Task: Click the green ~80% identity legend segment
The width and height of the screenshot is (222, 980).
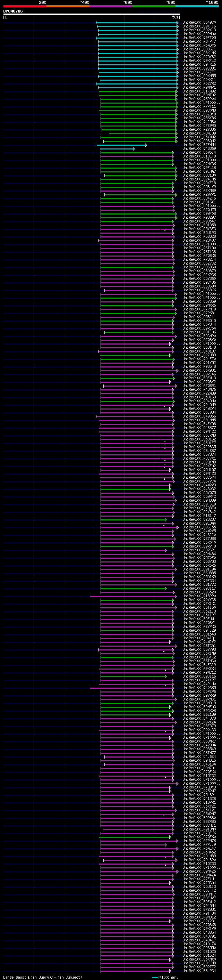Action: pyautogui.click(x=154, y=6)
